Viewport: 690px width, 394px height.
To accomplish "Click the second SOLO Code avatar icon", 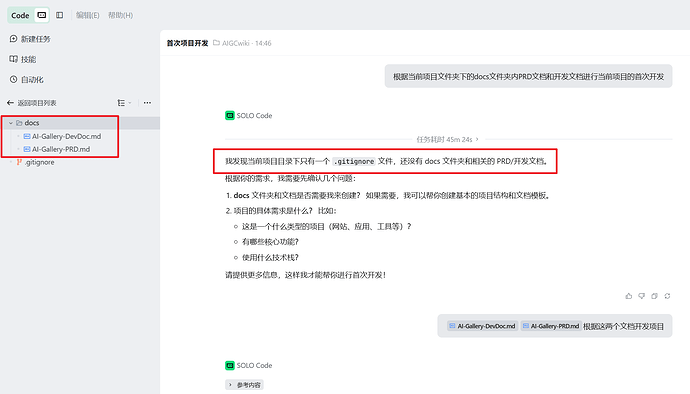I will click(230, 365).
